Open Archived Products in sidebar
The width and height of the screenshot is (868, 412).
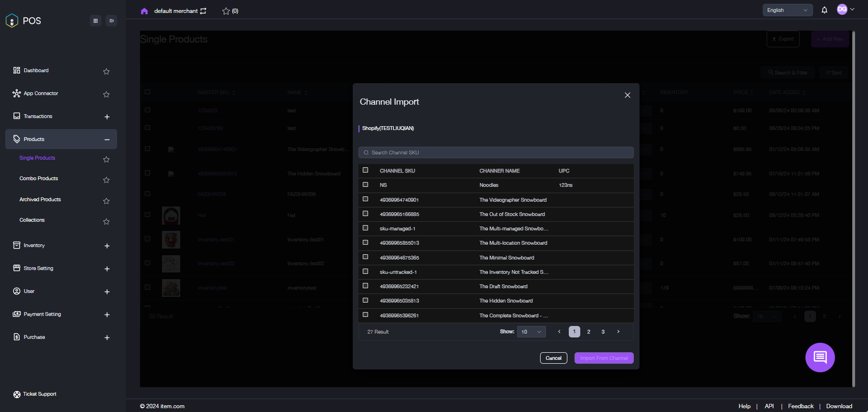tap(40, 199)
